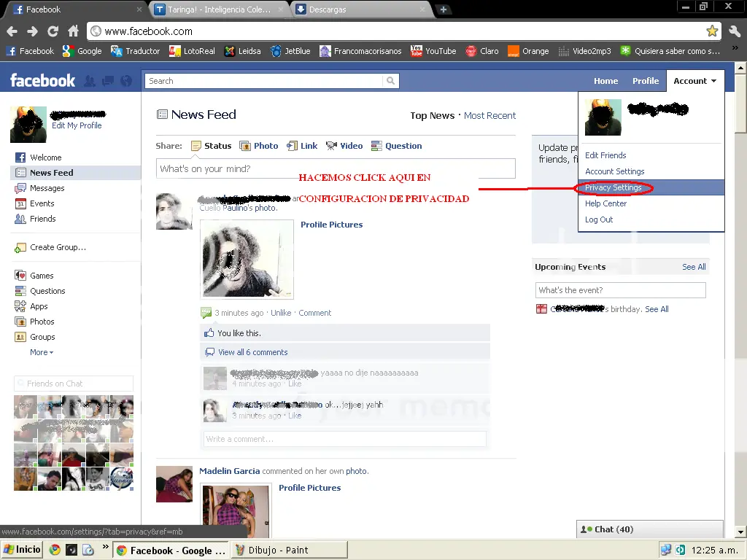This screenshot has height=560, width=747.
Task: Choose Privacy Settings in Account menu
Action: click(651, 187)
